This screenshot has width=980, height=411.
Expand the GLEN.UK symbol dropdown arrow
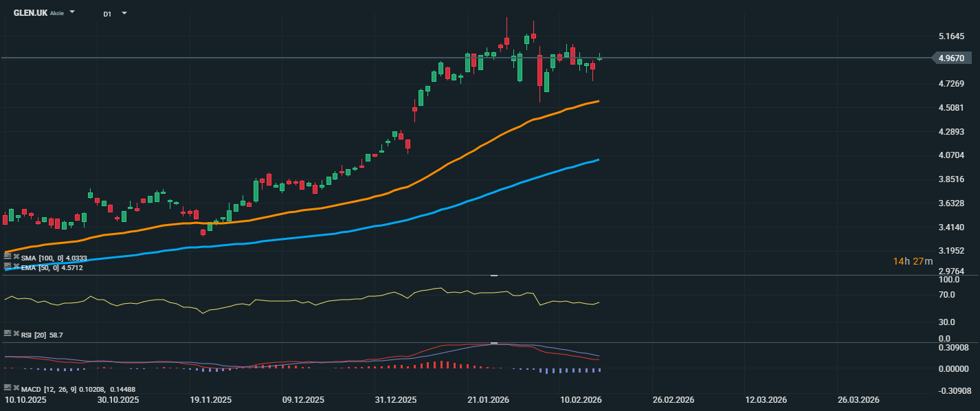click(x=72, y=12)
